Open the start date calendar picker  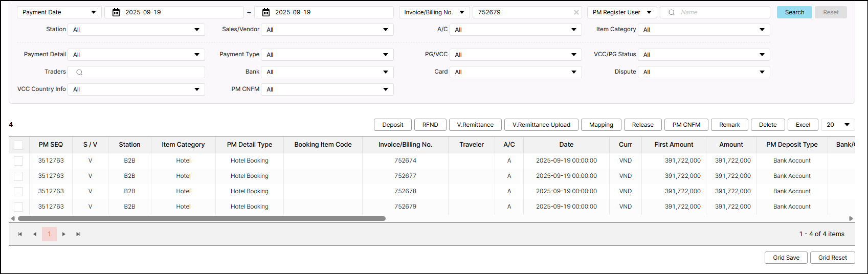(116, 12)
